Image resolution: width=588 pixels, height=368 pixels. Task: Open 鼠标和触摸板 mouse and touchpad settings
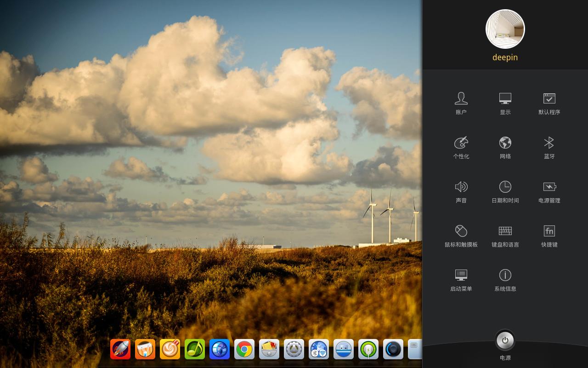tap(461, 236)
